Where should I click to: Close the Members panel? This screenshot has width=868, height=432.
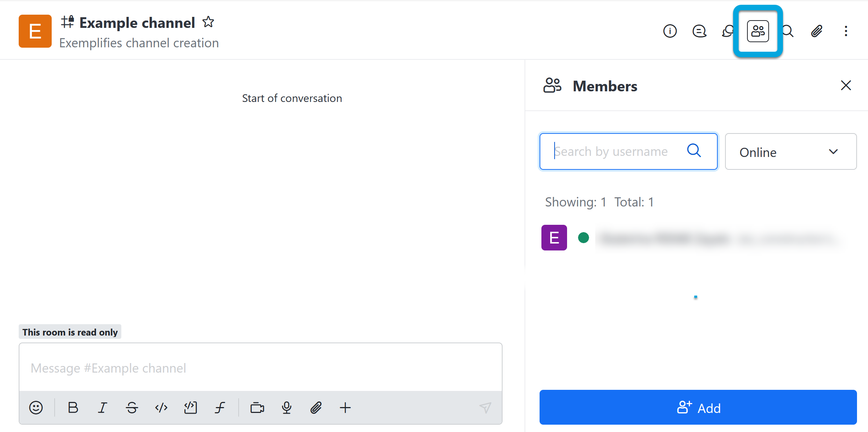(x=846, y=85)
